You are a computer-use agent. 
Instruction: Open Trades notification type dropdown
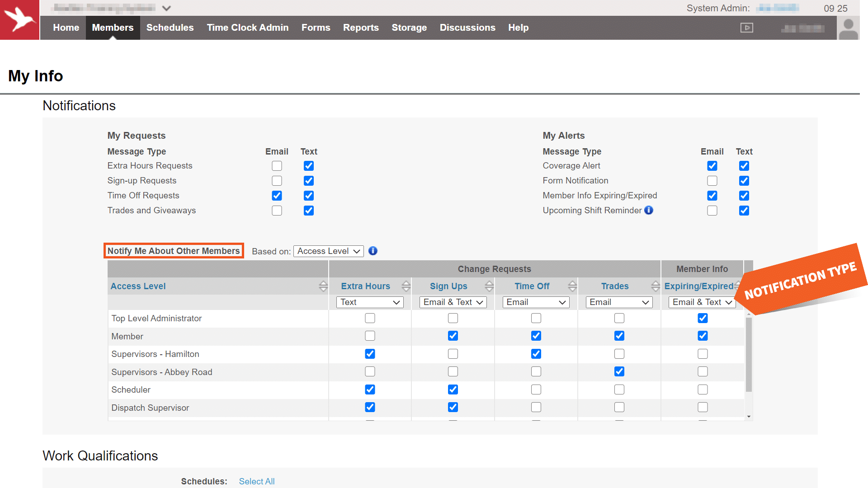(x=619, y=302)
